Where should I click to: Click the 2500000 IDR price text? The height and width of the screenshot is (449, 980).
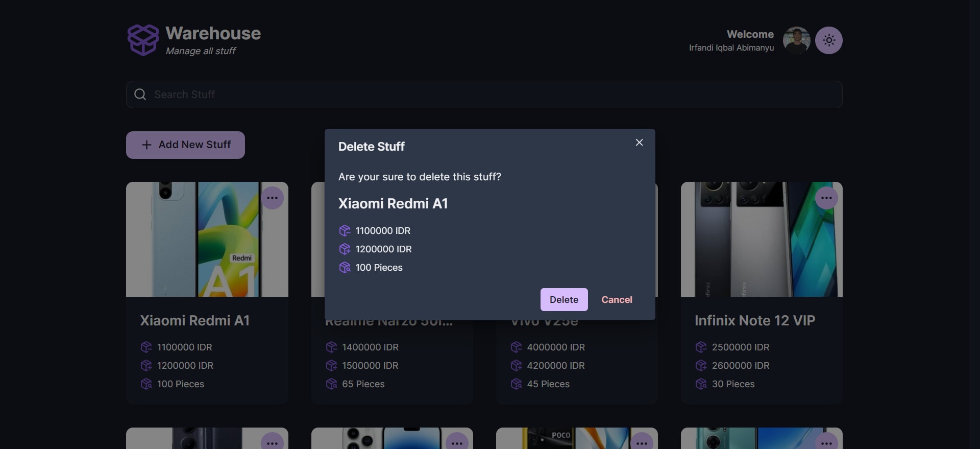click(x=741, y=347)
